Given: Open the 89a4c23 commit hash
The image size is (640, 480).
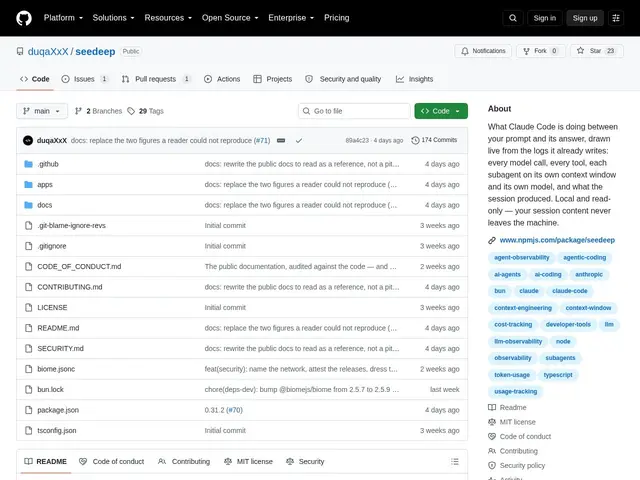Looking at the screenshot, I should tap(357, 140).
